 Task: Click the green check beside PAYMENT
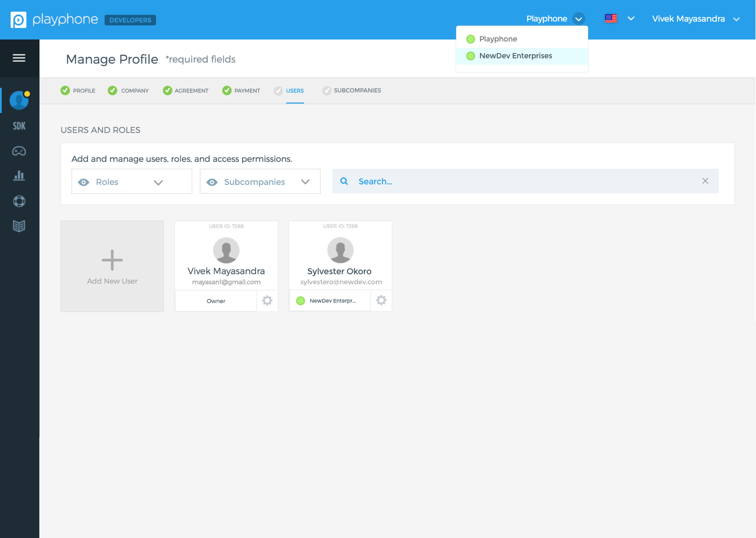[227, 90]
